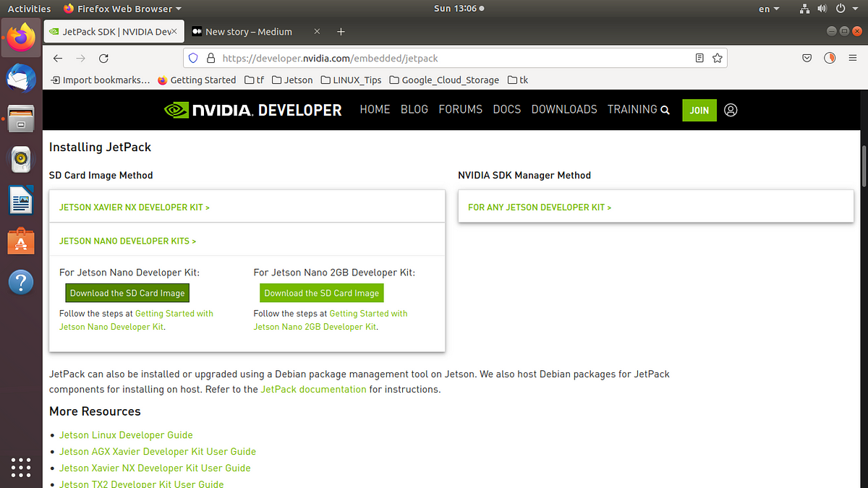Open Jetson AGX Xavier Developer Kit User Guide
The height and width of the screenshot is (488, 868).
158,451
